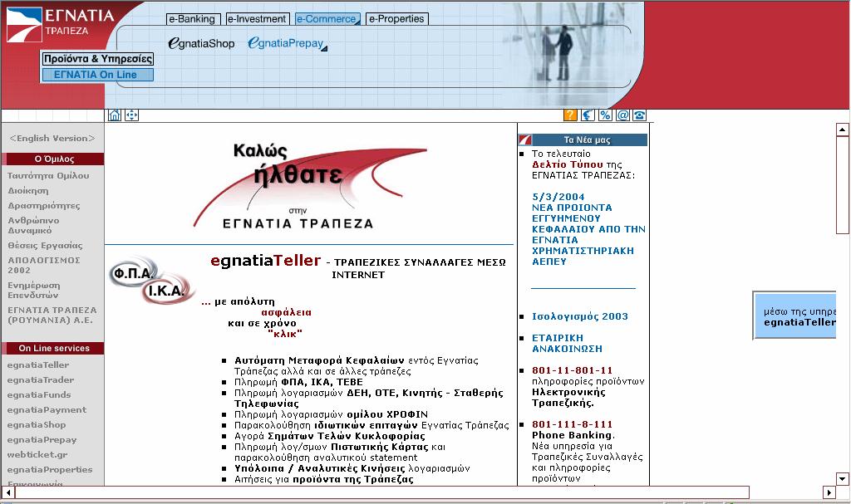Click horizontal scrollbar left arrow
This screenshot has height=504, width=851.
coord(8,492)
